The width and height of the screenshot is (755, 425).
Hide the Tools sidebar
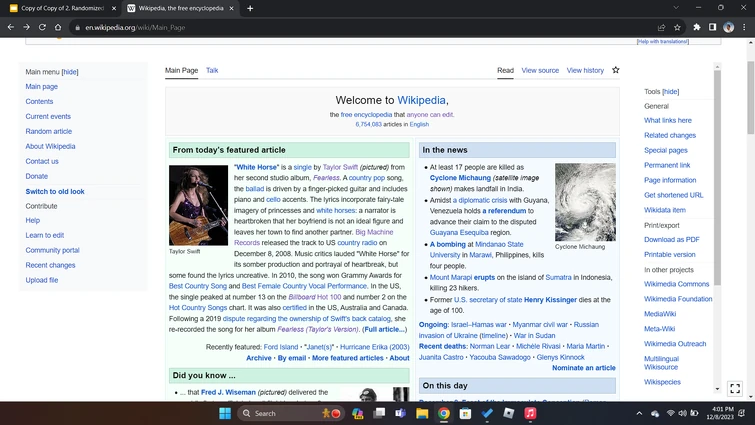(x=670, y=91)
